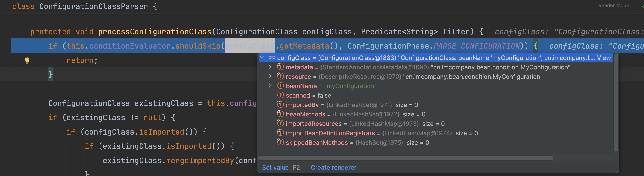Click the scanned field icon
Screen dimensions: 644x176
tap(280, 95)
